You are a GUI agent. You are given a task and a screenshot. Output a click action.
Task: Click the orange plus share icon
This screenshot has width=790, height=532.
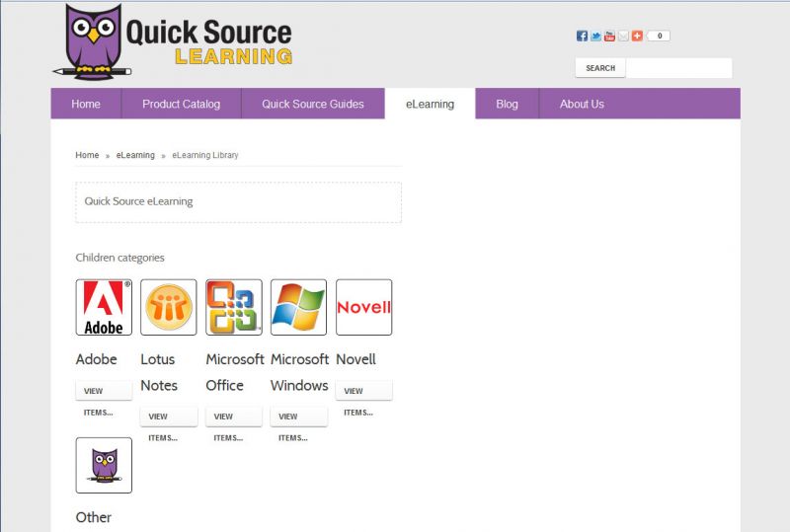coord(637,36)
